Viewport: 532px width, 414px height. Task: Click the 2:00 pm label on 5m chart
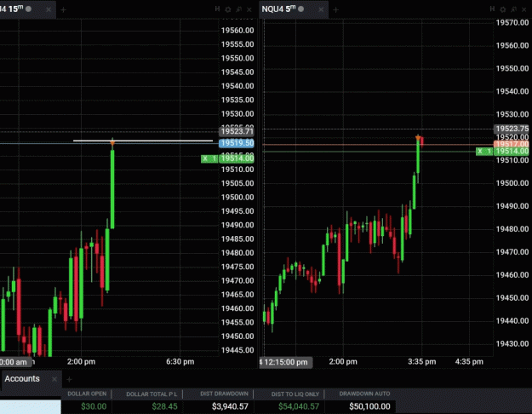(x=343, y=362)
